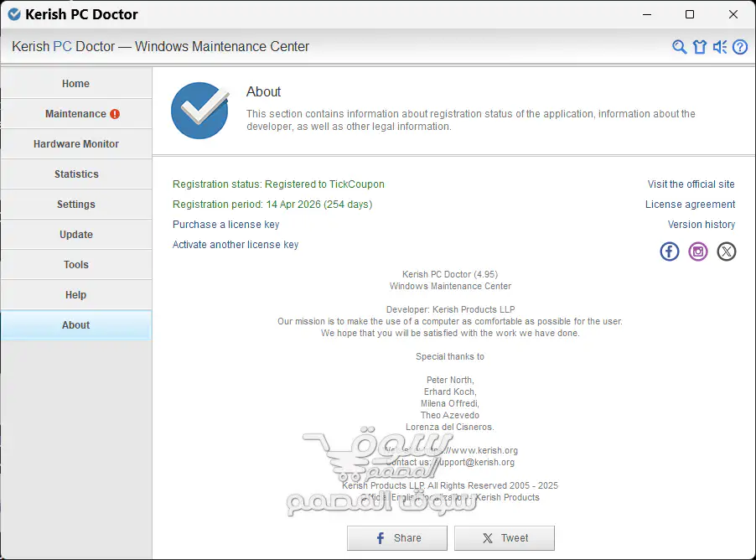Click Purchase a license key
Screen dimensions: 756x560
tap(225, 225)
